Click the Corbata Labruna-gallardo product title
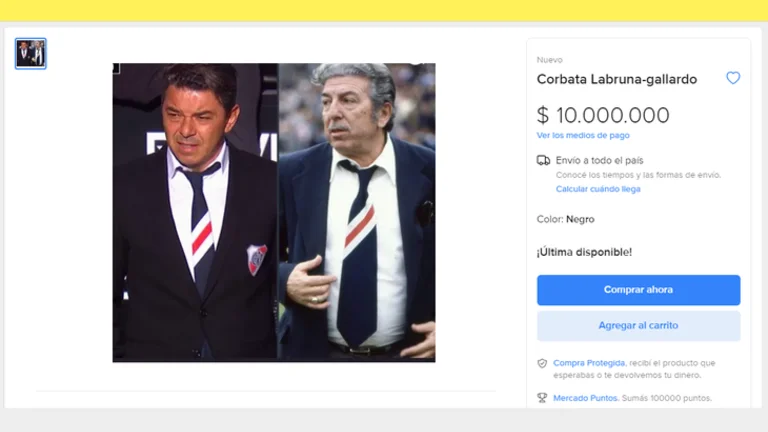768x432 pixels. click(x=617, y=79)
